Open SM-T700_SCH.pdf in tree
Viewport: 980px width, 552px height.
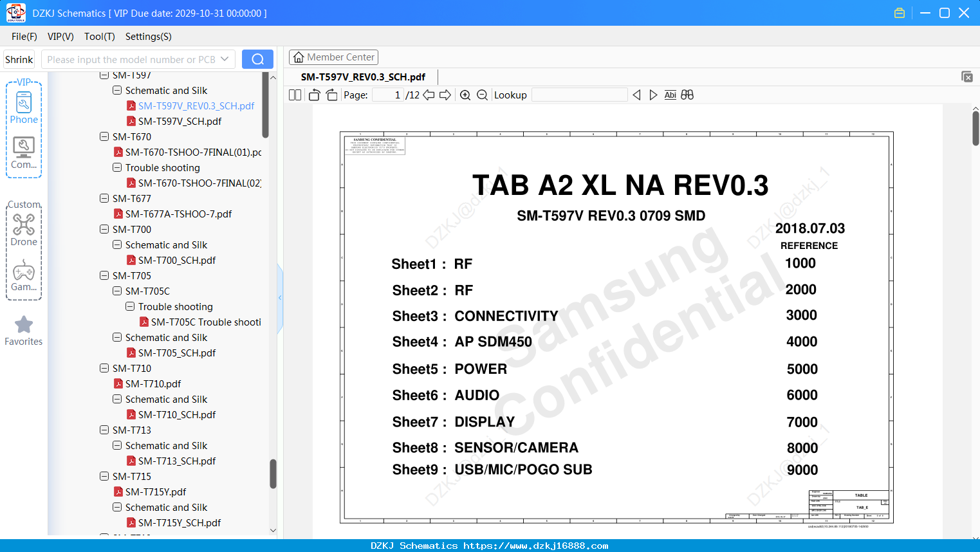(x=171, y=260)
